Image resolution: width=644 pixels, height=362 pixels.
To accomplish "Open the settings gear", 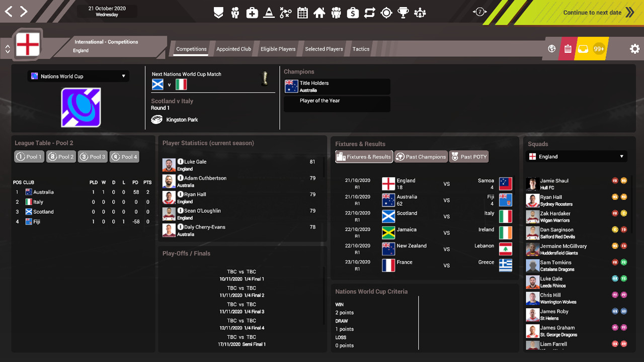I will click(x=634, y=49).
